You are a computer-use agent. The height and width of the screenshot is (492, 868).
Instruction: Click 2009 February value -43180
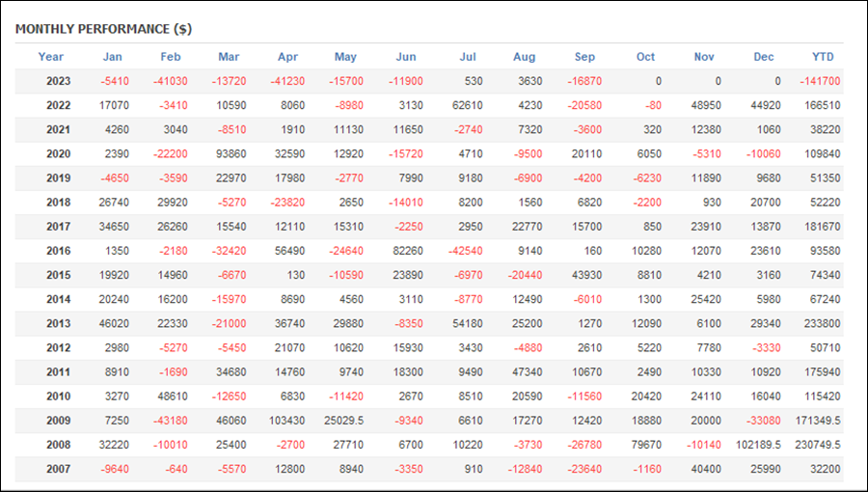(x=171, y=421)
